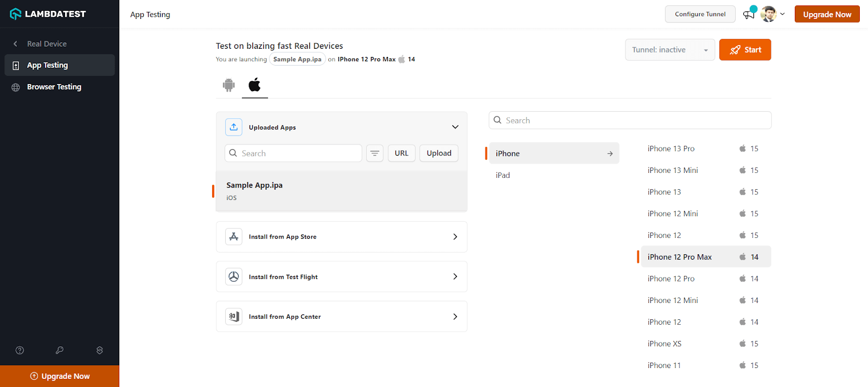Select iPhone 13 Mini device
Screen dimensions: 868x387
[x=706, y=170]
